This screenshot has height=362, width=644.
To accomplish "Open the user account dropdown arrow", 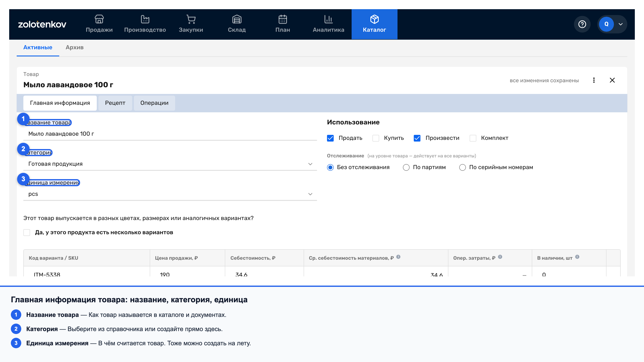I will (620, 24).
